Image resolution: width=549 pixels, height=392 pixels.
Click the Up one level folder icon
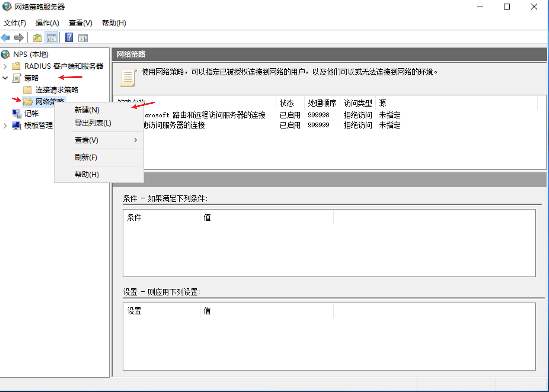(37, 37)
